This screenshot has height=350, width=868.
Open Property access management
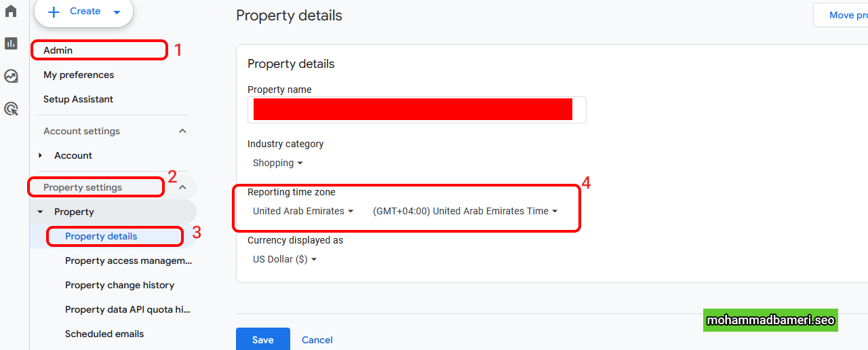128,260
